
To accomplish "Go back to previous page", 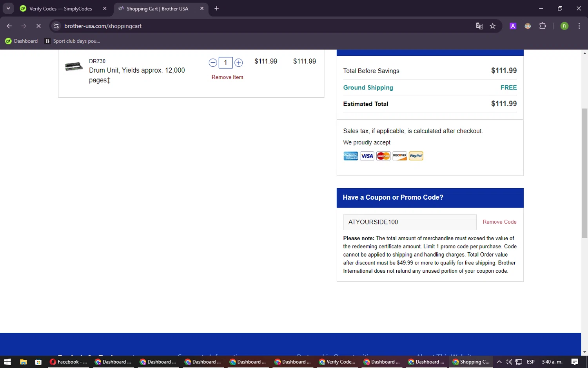I will click(x=9, y=26).
